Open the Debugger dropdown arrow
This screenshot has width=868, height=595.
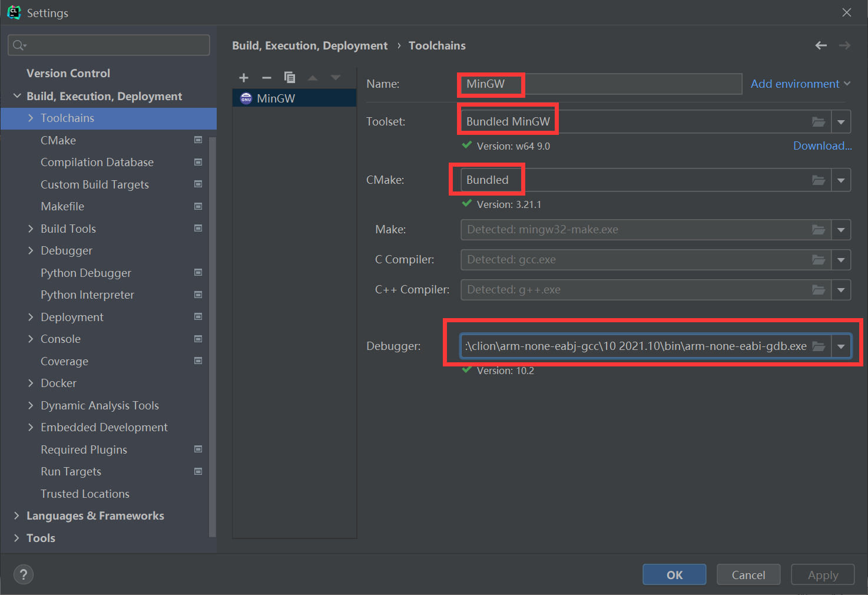coord(841,346)
